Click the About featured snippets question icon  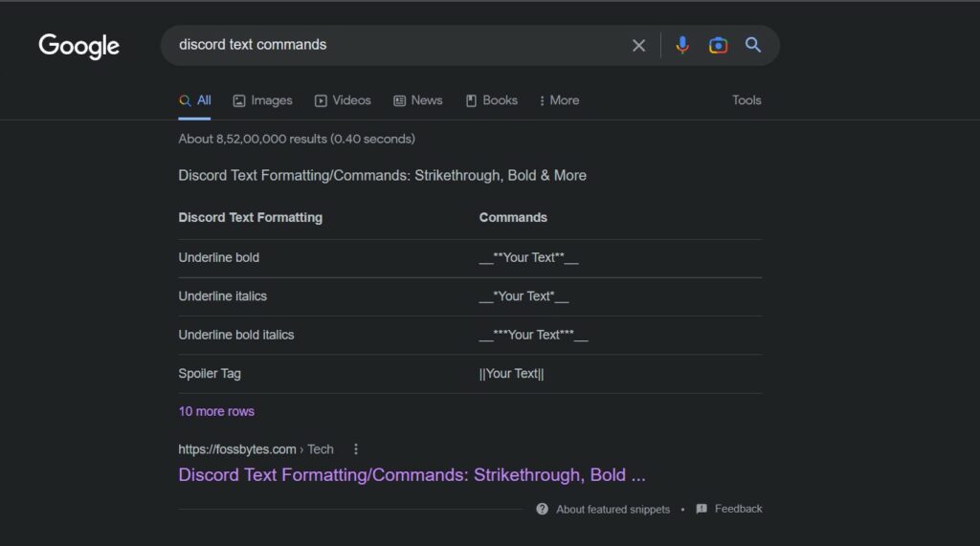(543, 509)
